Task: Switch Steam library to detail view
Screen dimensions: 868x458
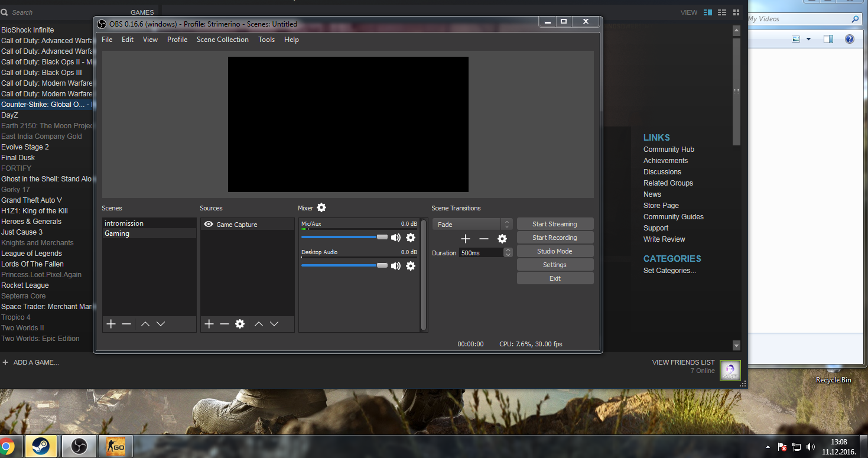Action: [708, 12]
